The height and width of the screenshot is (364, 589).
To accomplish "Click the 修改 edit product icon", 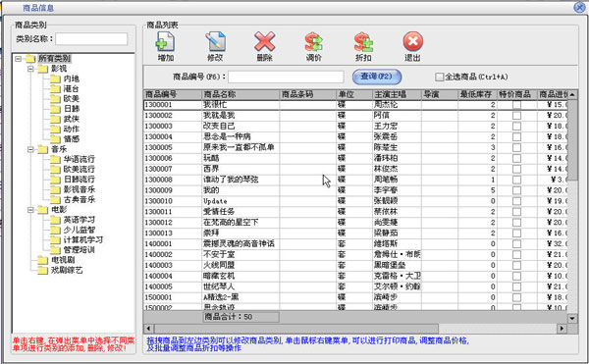I will 215,41.
